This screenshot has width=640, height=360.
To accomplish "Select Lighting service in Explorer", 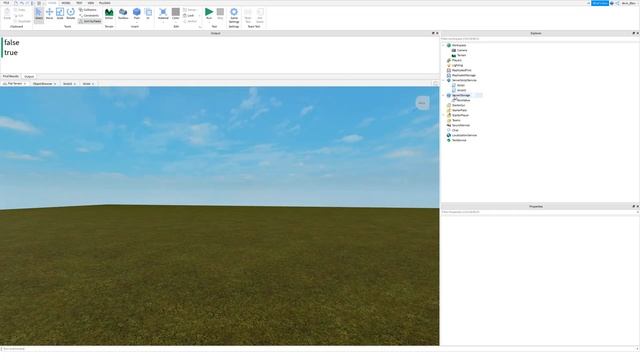I will tap(457, 65).
